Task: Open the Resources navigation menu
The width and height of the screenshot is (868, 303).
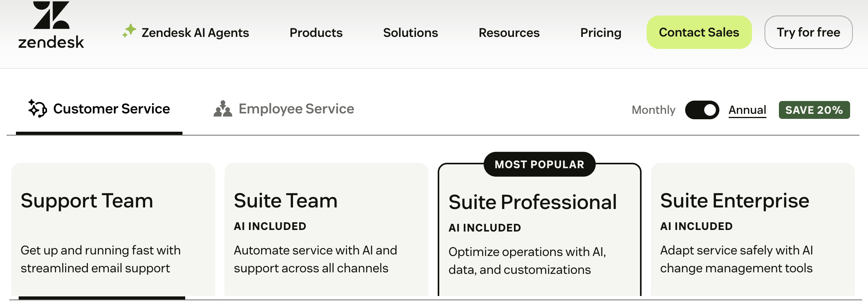Action: (509, 33)
